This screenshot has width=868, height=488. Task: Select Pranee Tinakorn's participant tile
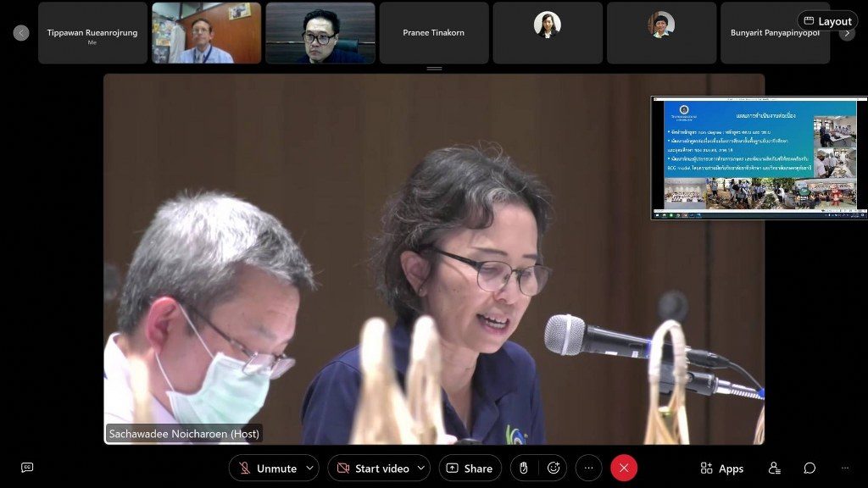433,33
